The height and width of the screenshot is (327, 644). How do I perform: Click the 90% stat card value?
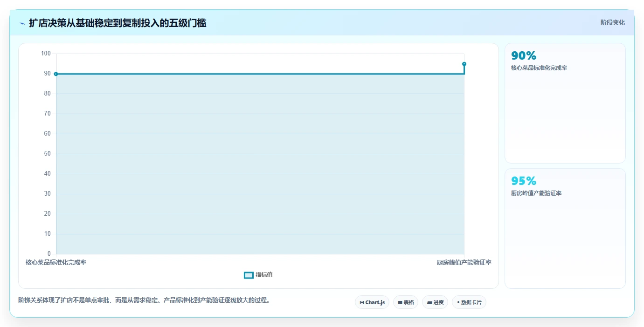tap(524, 56)
